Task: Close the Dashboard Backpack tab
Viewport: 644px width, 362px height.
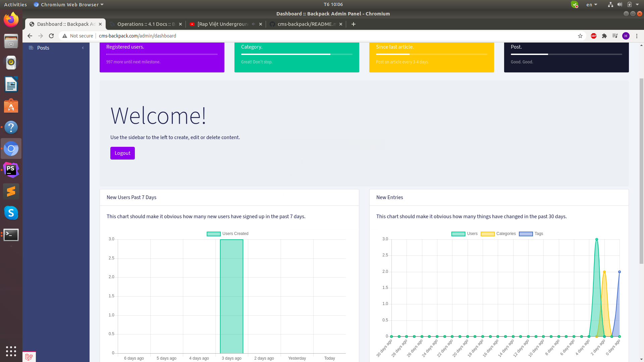Action: pyautogui.click(x=100, y=24)
